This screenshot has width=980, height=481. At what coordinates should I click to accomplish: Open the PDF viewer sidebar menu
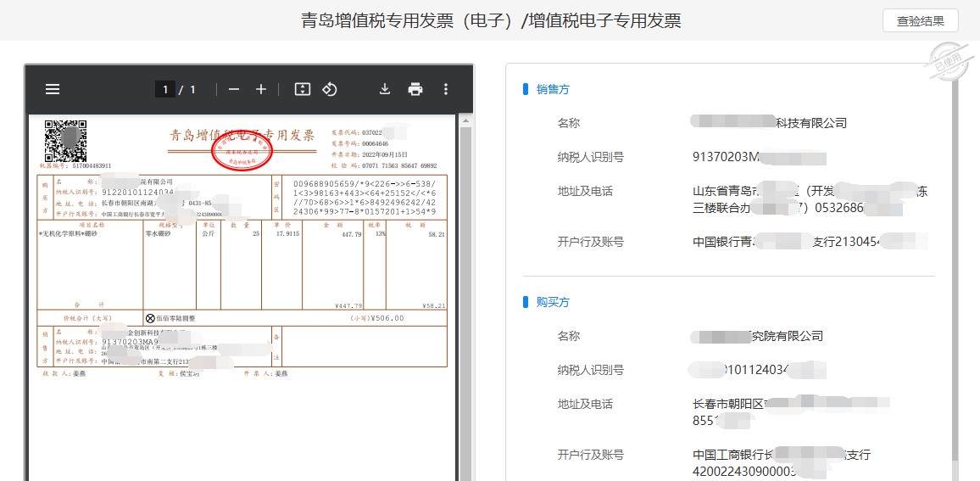point(53,89)
